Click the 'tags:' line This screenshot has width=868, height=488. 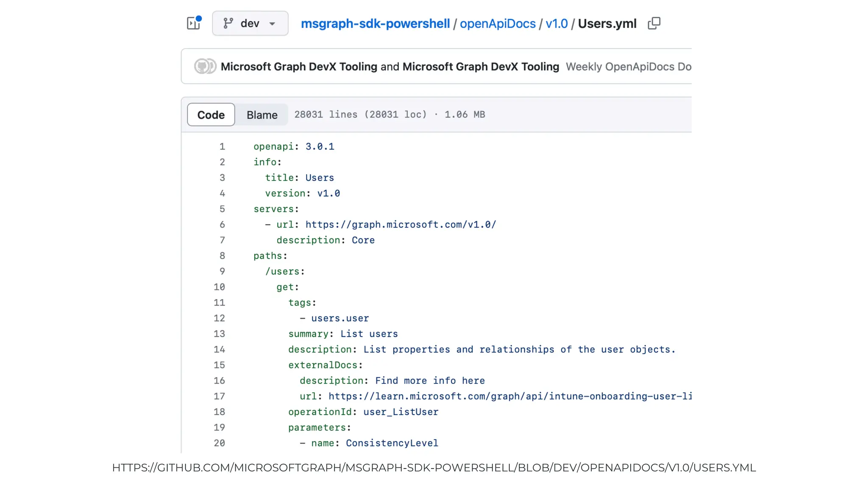(x=302, y=303)
